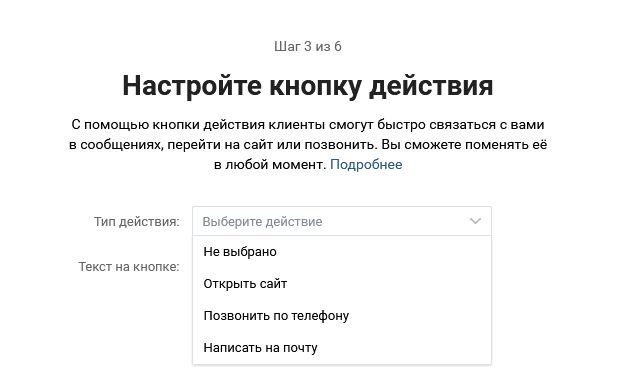Screen dimensions: 620x376
Task: Set action type to email
Action: tap(342, 348)
